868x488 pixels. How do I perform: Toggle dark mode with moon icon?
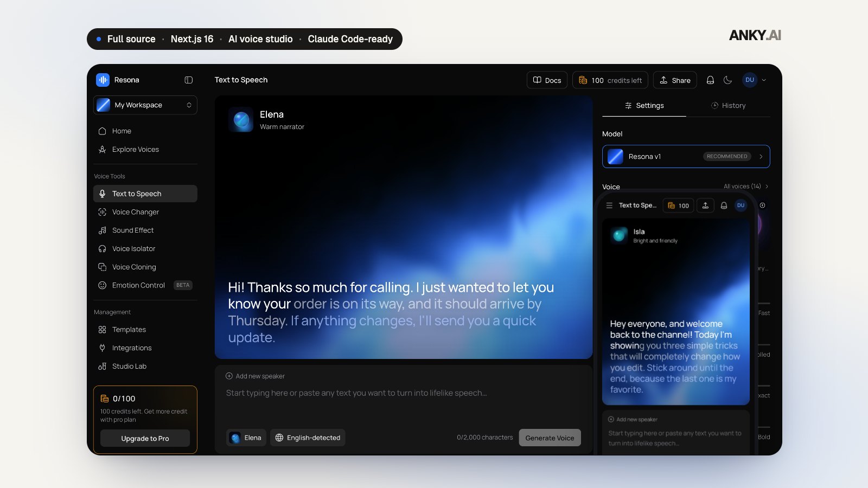(x=728, y=80)
